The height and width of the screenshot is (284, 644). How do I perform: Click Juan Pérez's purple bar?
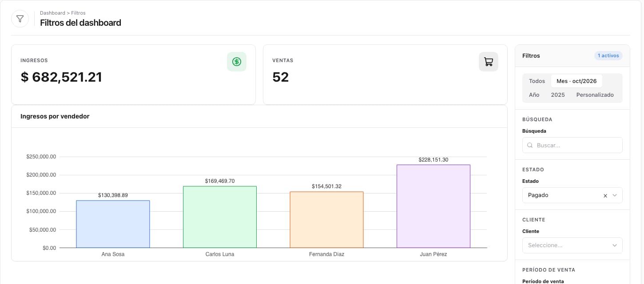(x=433, y=206)
